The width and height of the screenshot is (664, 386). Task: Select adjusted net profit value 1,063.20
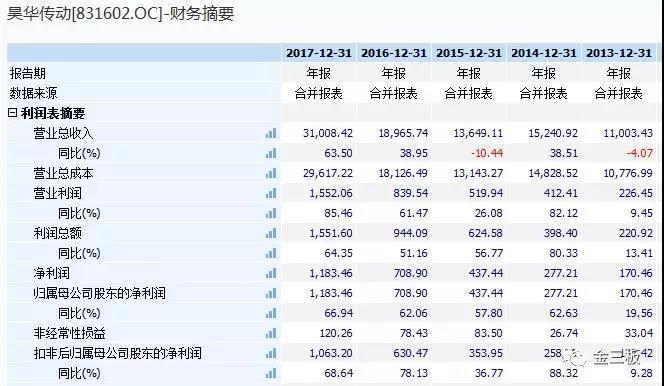(331, 353)
